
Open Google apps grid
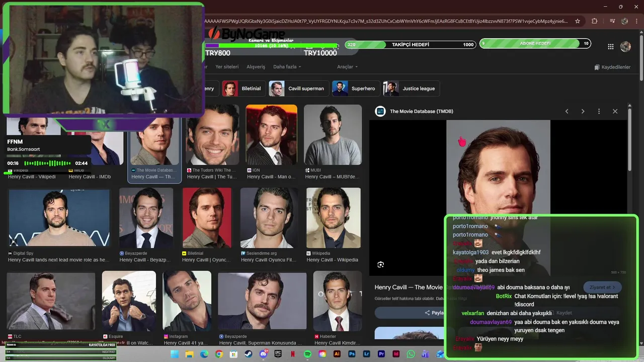click(x=610, y=46)
